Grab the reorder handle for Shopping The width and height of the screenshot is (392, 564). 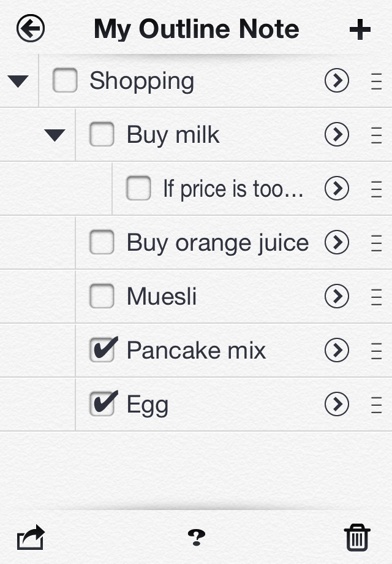pyautogui.click(x=376, y=81)
